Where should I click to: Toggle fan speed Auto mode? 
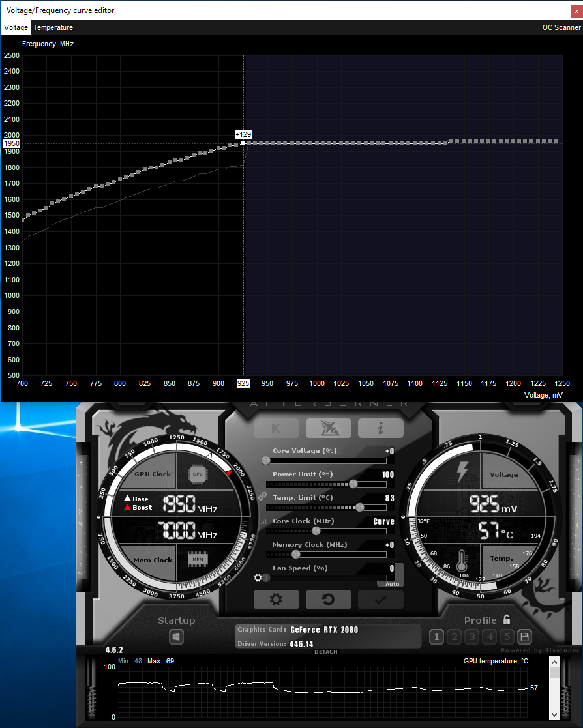coord(392,584)
